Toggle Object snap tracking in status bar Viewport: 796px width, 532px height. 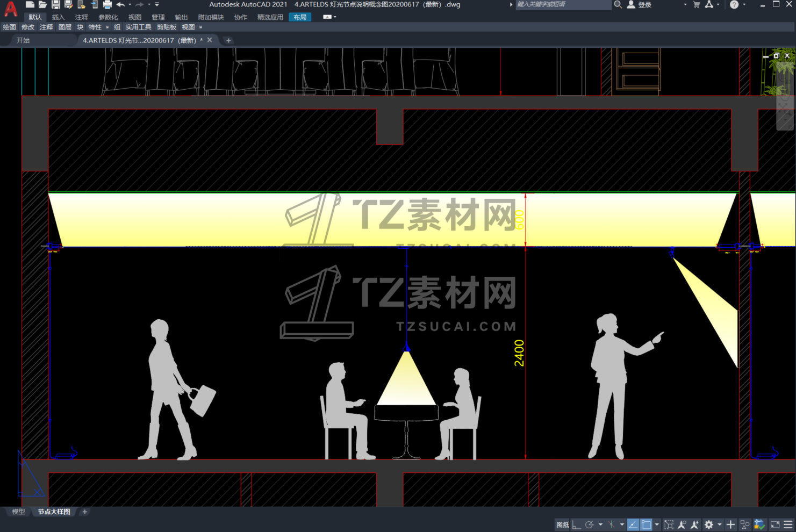(x=633, y=524)
